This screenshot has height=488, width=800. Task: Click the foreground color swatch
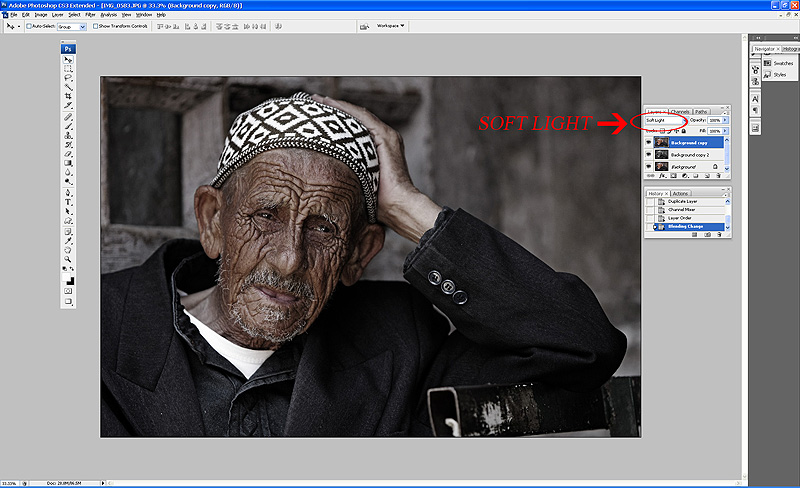click(66, 276)
